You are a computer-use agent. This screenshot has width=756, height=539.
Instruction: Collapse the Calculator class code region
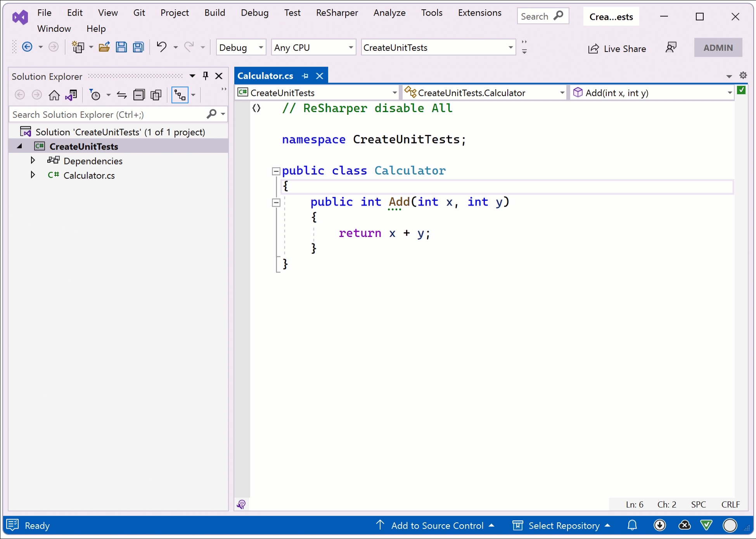(x=276, y=171)
